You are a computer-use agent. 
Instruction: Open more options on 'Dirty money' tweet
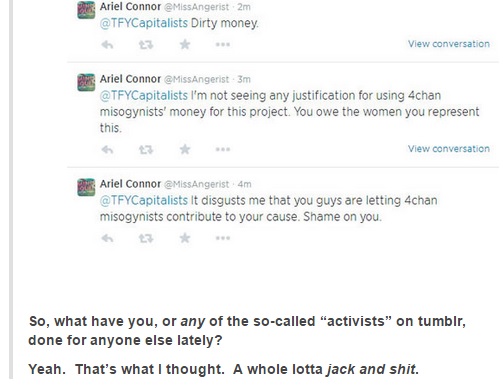click(223, 44)
